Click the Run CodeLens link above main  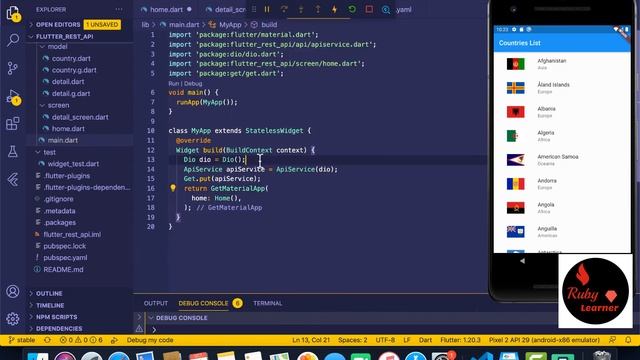click(173, 83)
